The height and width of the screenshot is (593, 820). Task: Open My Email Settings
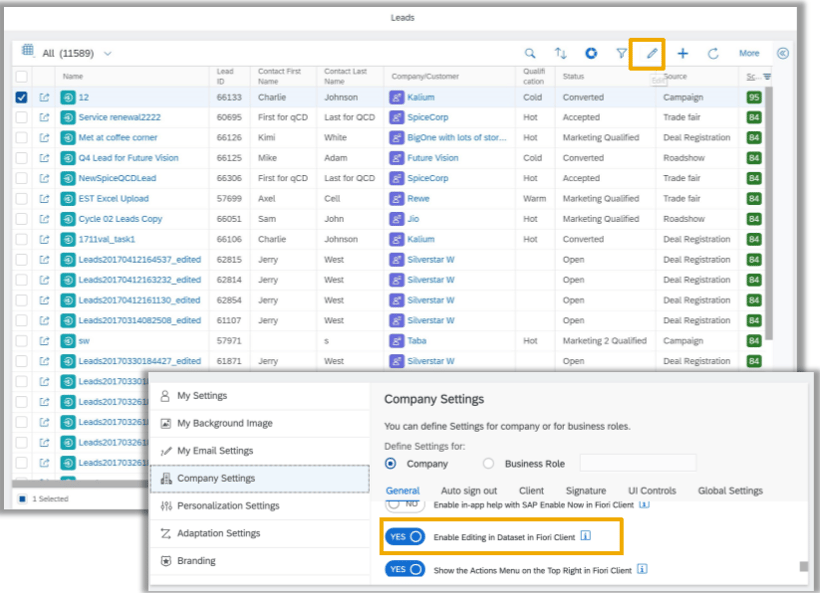pos(260,450)
